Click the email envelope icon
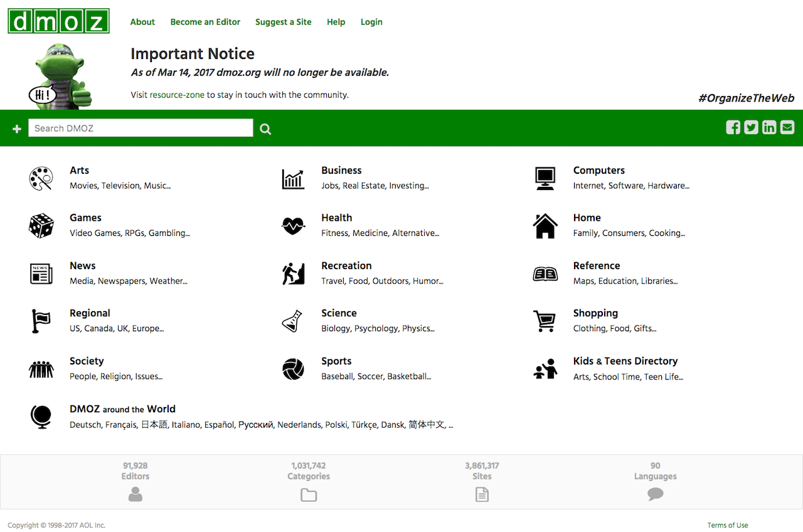The image size is (803, 532). click(x=787, y=127)
